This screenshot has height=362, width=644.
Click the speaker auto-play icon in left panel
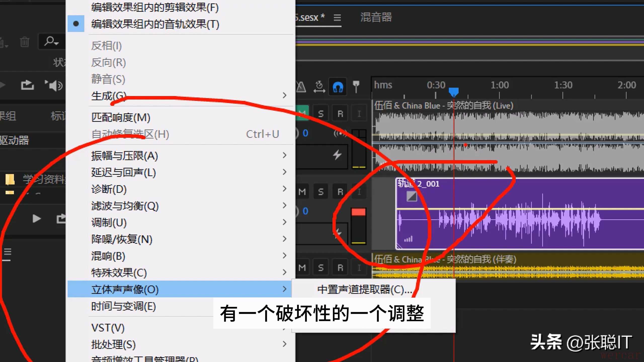tap(54, 85)
